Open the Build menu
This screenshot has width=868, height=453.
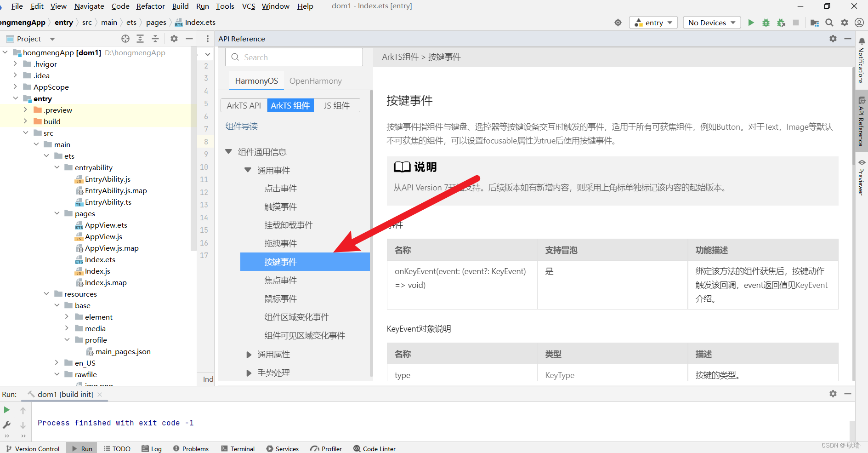point(180,6)
